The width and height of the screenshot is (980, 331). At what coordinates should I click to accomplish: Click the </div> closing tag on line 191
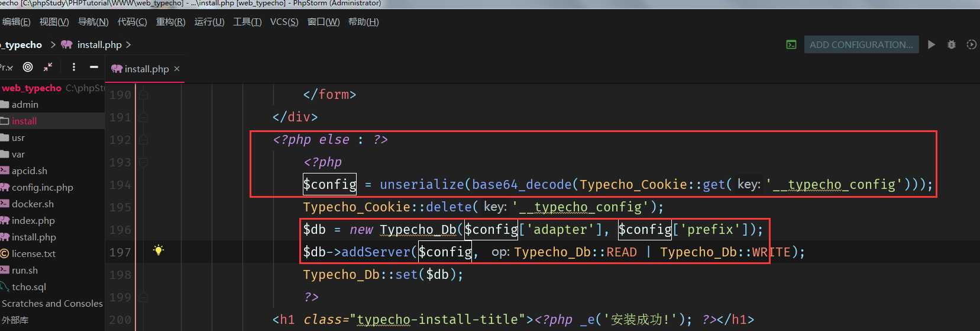pos(295,117)
